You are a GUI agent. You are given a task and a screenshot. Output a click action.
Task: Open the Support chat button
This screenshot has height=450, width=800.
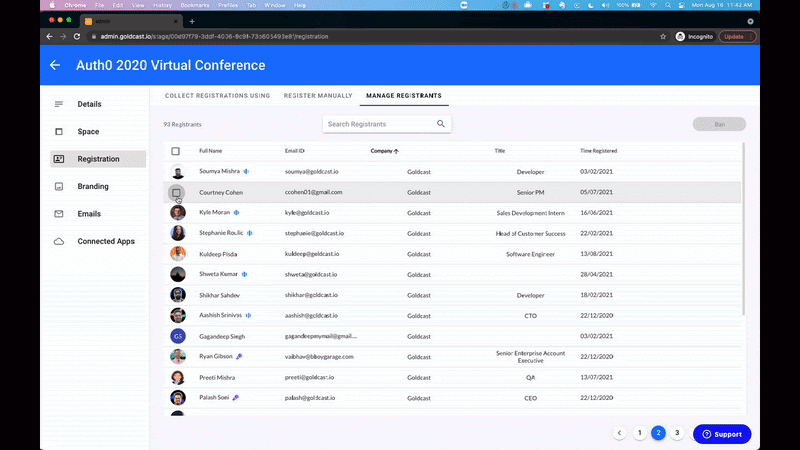(722, 434)
